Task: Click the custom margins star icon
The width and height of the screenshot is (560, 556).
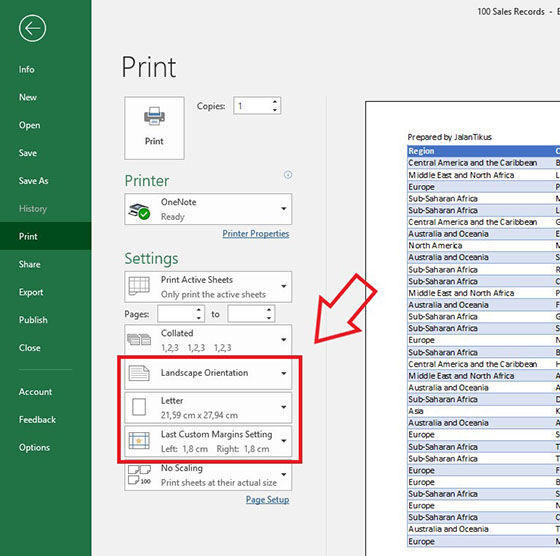Action: [x=139, y=441]
